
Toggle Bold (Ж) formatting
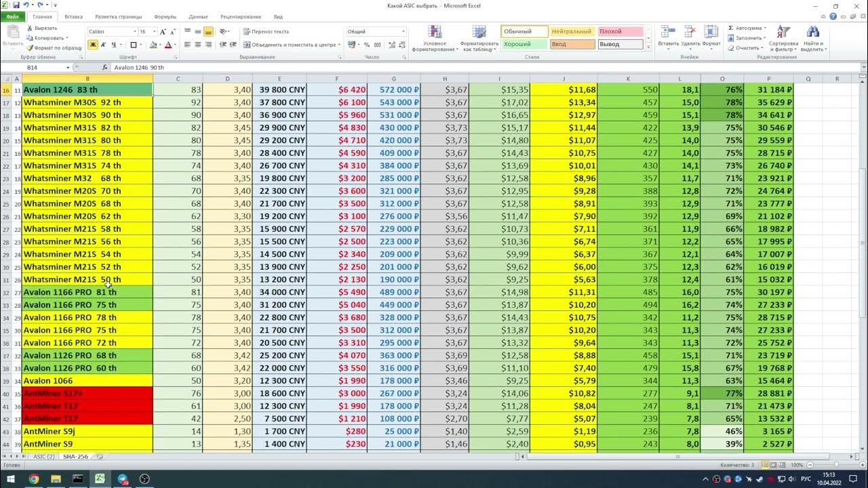point(93,45)
